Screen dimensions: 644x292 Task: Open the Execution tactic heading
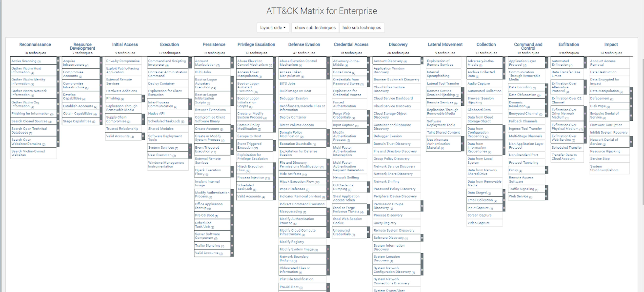pyautogui.click(x=170, y=44)
